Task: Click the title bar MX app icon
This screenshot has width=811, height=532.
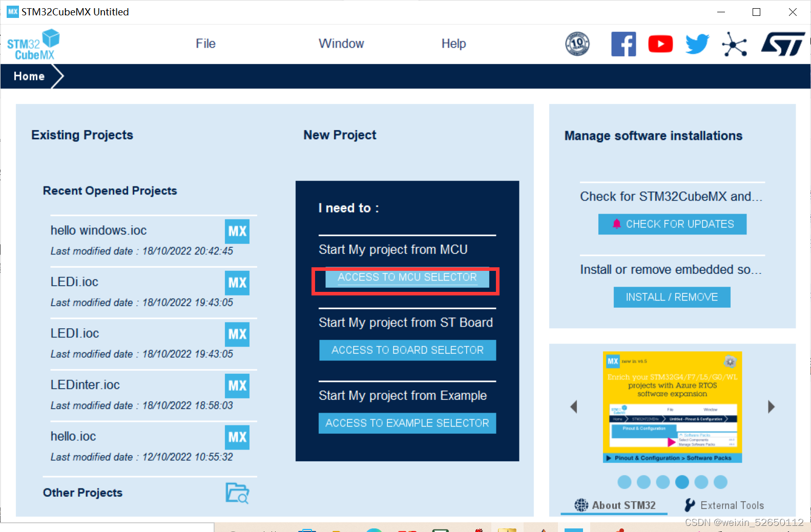Action: pos(12,12)
